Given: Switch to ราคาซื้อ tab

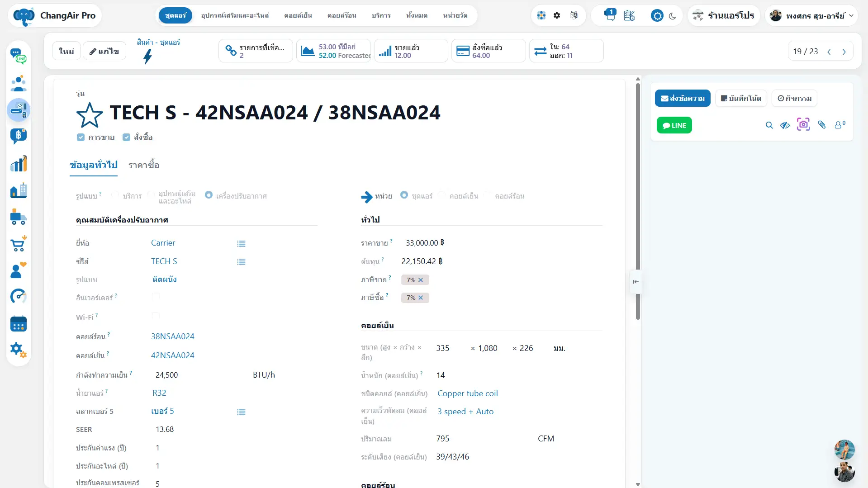Looking at the screenshot, I should pyautogui.click(x=144, y=165).
